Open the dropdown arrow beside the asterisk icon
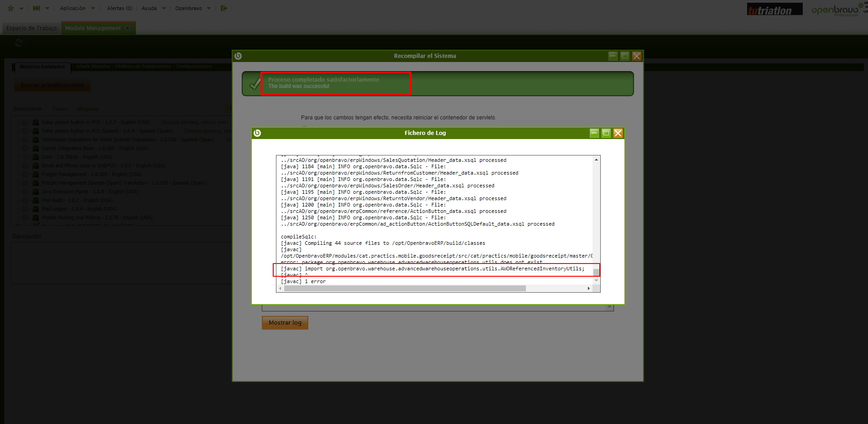This screenshot has width=868, height=424. click(x=21, y=8)
